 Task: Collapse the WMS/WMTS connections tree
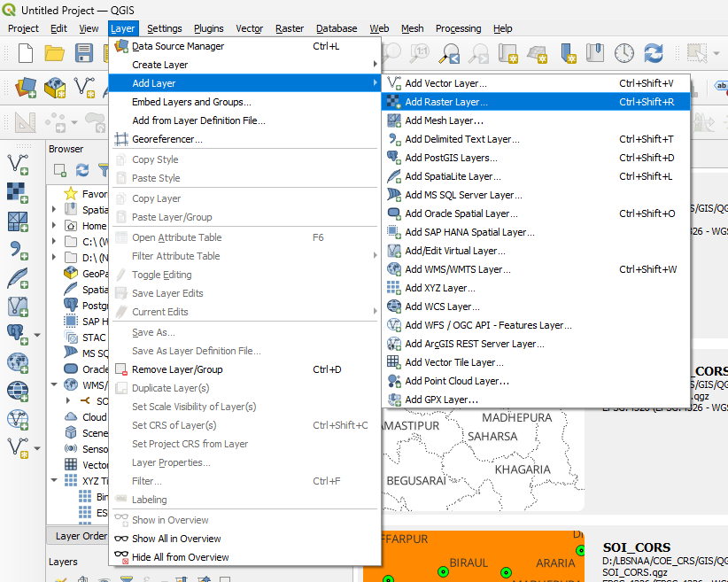(53, 385)
